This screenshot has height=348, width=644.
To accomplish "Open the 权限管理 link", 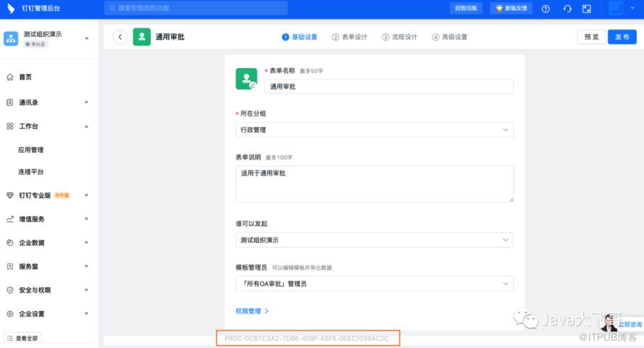I will click(x=251, y=311).
